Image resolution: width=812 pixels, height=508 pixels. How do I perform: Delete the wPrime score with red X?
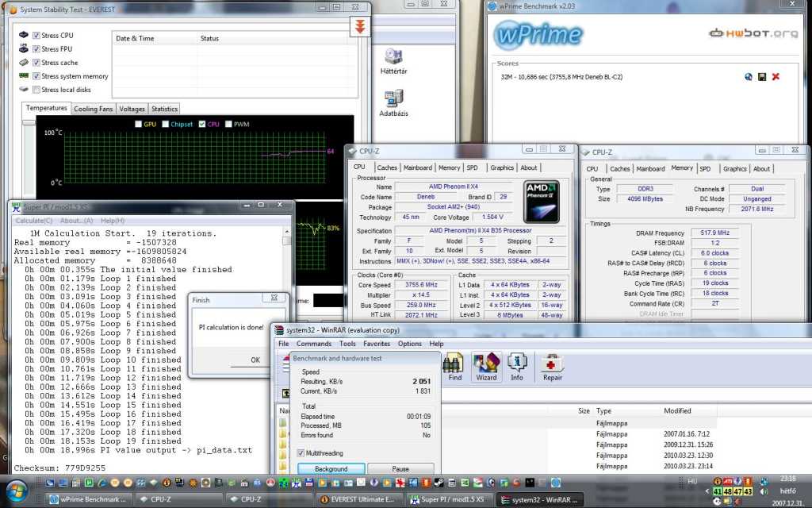776,77
